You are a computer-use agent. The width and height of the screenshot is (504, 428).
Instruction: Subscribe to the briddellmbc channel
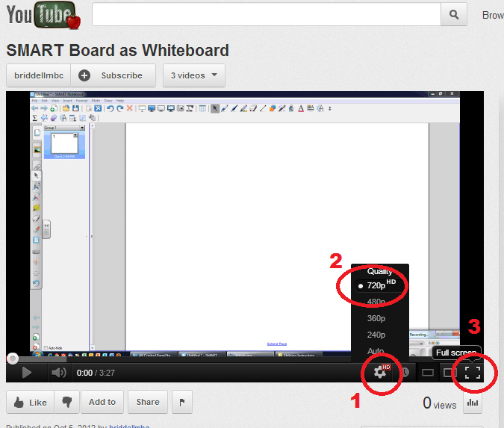tap(113, 75)
